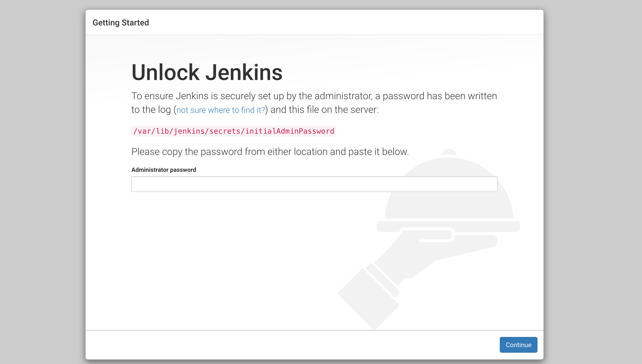This screenshot has height=364, width=642.
Task: Click the knob atop the serving dome
Action: tap(449, 151)
